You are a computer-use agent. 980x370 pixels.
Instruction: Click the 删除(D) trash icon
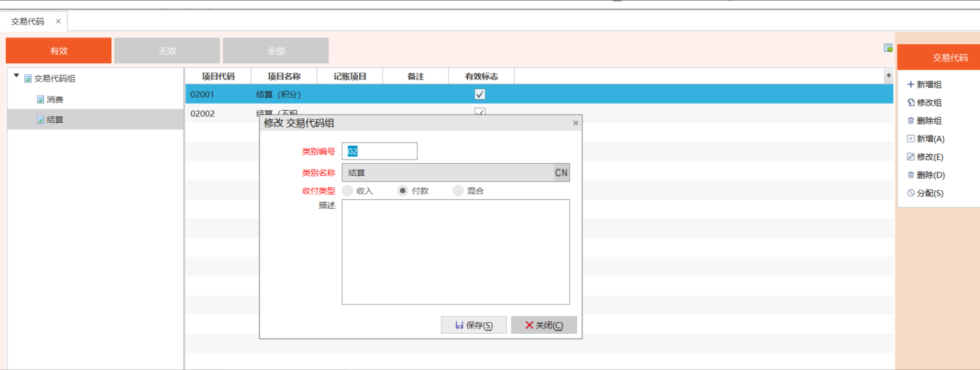click(x=911, y=175)
